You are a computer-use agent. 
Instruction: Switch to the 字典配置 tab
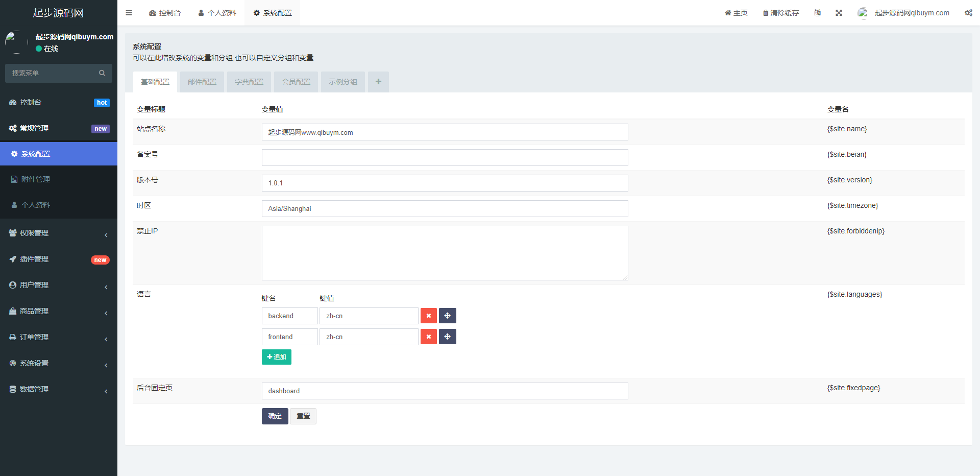(x=249, y=82)
